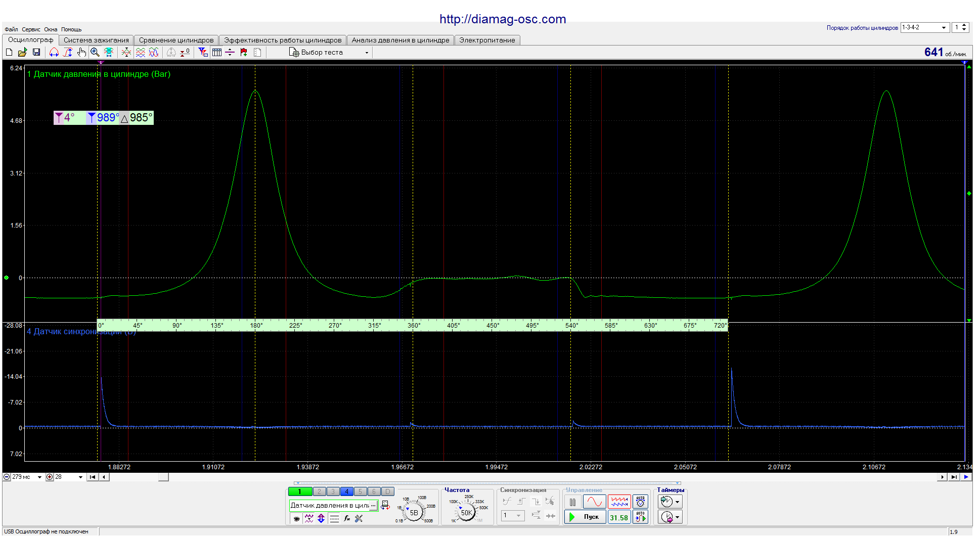Visit the diamag-osc.com link
980x538 pixels.
point(503,19)
